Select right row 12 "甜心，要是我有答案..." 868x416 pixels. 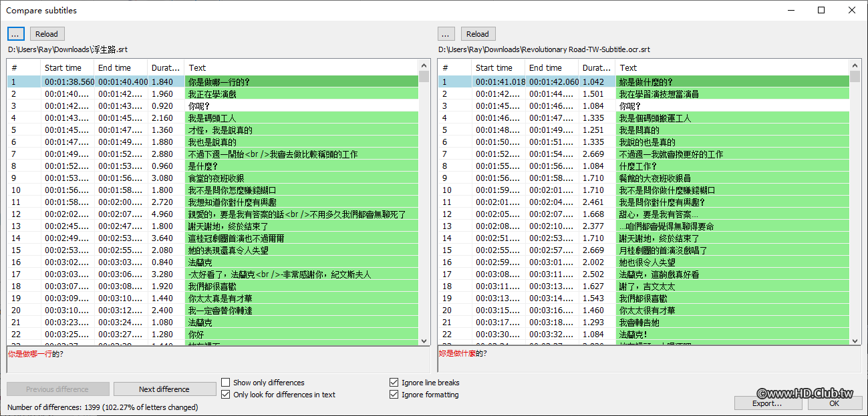[644, 214]
